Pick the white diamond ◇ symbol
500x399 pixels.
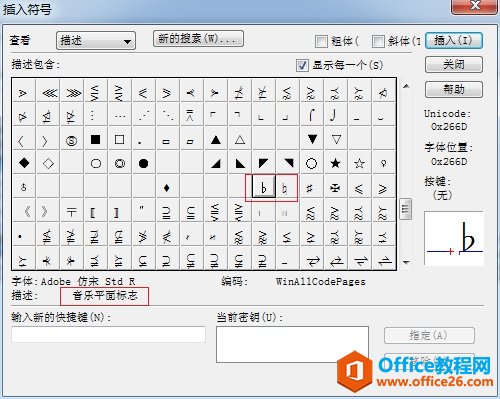coord(48,163)
